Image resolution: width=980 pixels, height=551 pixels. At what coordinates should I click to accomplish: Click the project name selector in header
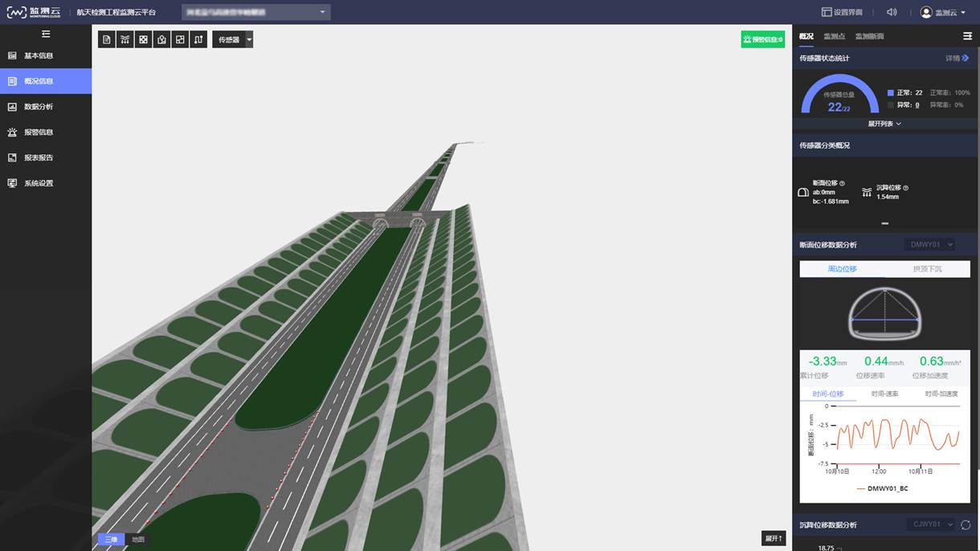(x=255, y=12)
